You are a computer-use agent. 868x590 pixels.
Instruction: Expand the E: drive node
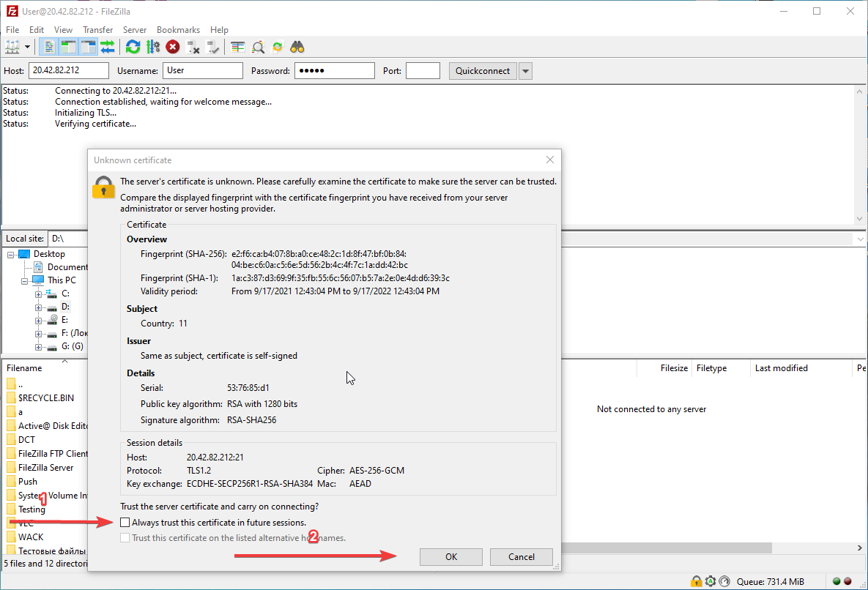[38, 321]
